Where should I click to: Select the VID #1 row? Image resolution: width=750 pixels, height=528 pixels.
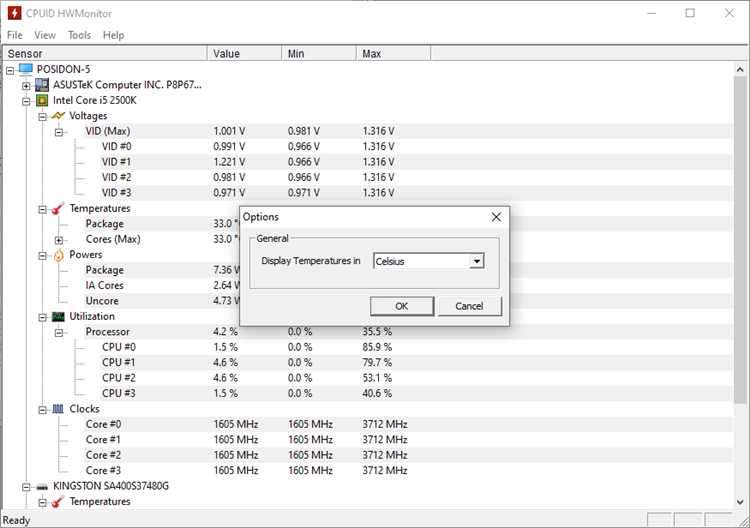(x=408, y=162)
